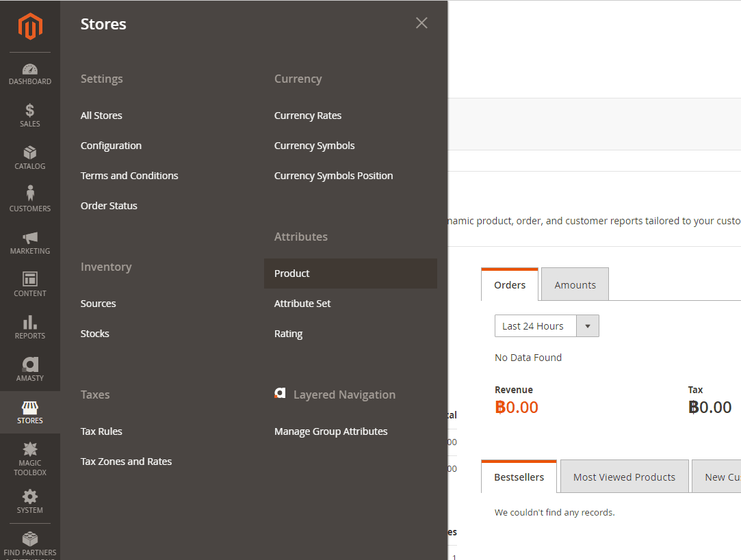Switch to Most Viewed Products tab
Image resolution: width=741 pixels, height=560 pixels.
click(x=624, y=477)
